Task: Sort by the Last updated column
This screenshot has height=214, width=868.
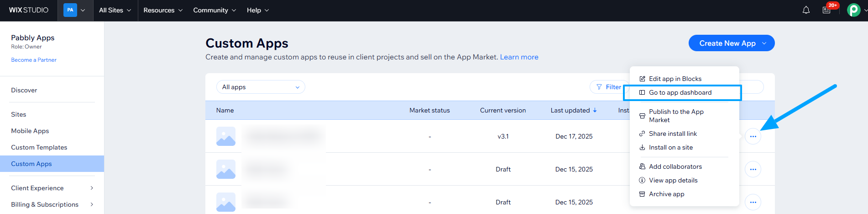Action: [573, 110]
